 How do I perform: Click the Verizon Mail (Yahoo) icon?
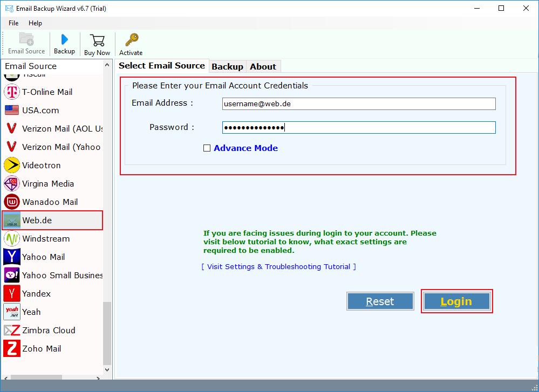(12, 147)
